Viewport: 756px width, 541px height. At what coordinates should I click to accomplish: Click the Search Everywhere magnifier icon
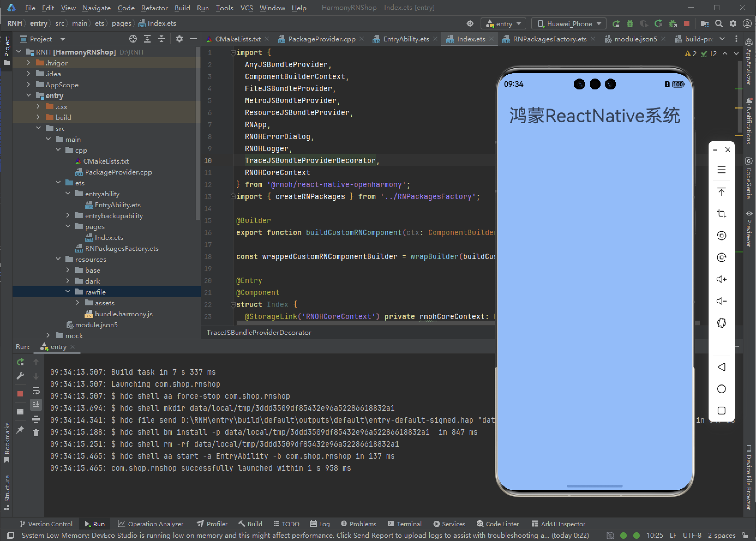[x=719, y=24]
